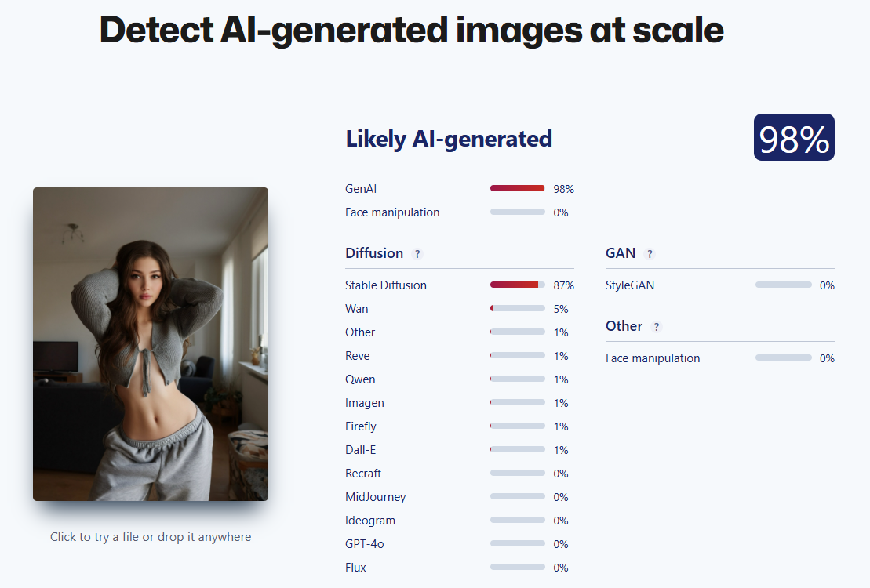Click the uploaded image thumbnail
The width and height of the screenshot is (870, 588).
pos(151,343)
